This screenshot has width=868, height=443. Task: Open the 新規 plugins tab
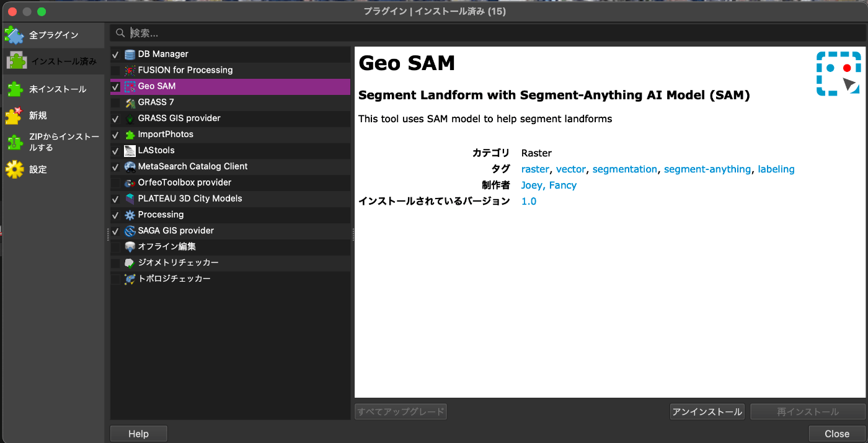[53, 115]
